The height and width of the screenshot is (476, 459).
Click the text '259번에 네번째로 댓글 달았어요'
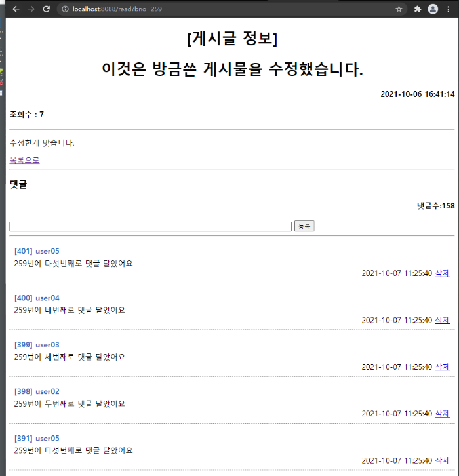click(70, 310)
